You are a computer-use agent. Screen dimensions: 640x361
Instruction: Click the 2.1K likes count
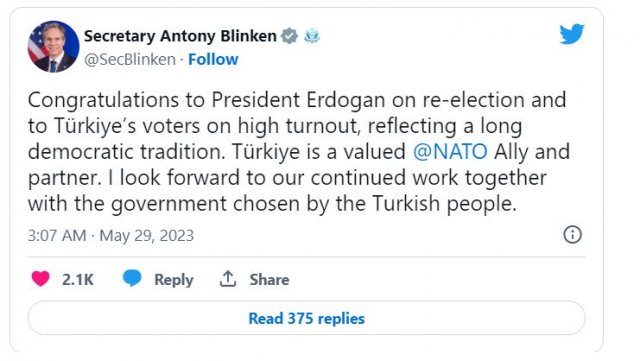(78, 280)
